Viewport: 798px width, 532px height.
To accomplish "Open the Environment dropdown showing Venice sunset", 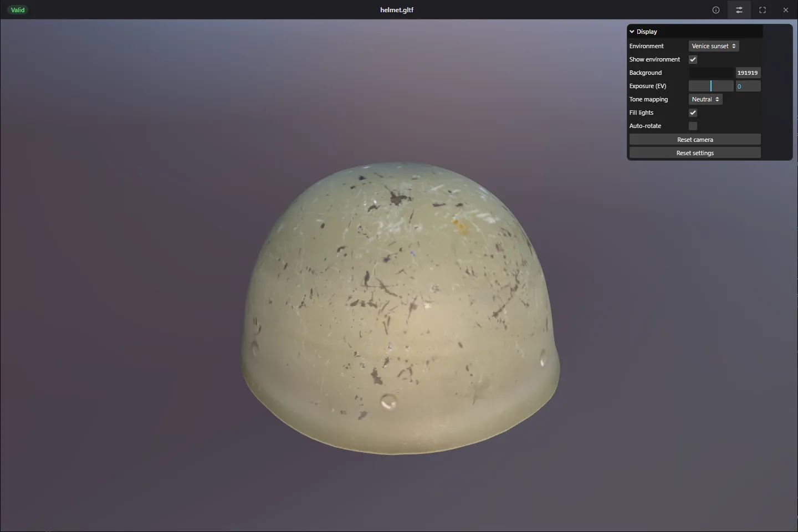I will point(714,46).
